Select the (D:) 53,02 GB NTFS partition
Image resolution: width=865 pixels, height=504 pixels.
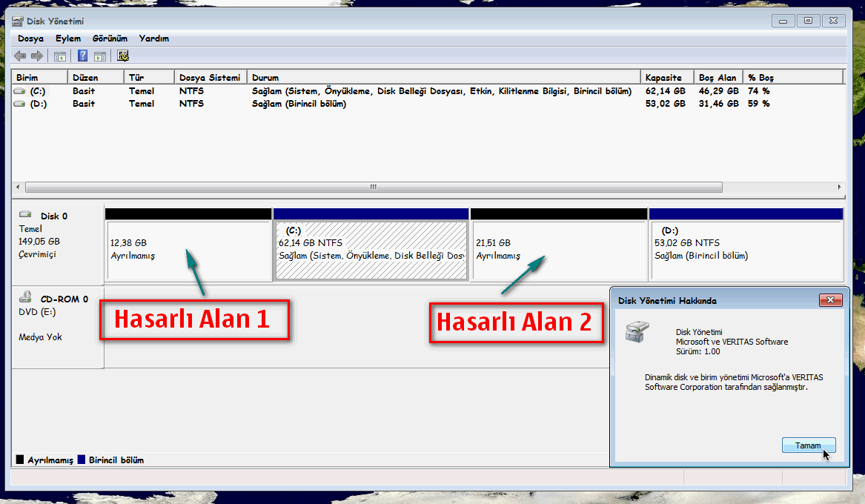click(x=746, y=245)
